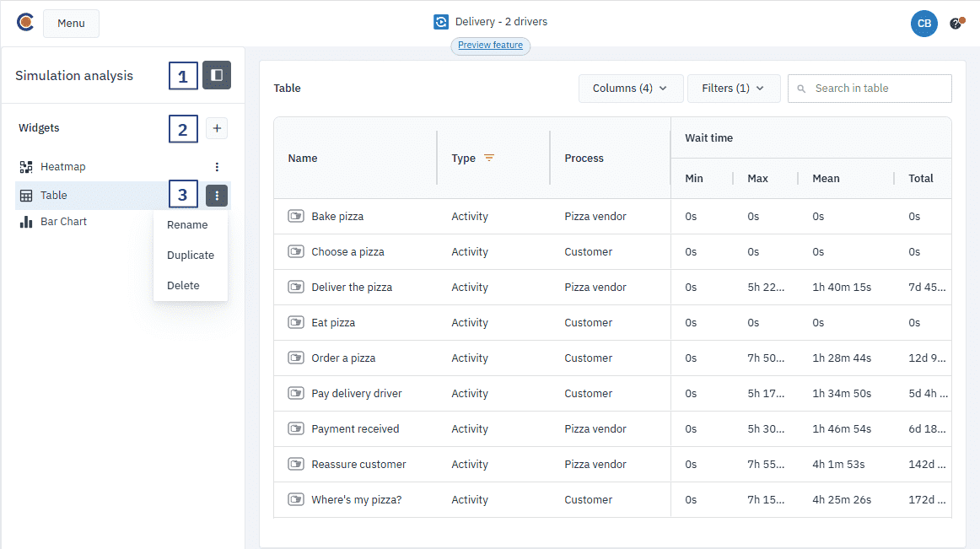Screen dimensions: 980x549
Task: Click the app logo in top left
Action: pyautogui.click(x=25, y=23)
